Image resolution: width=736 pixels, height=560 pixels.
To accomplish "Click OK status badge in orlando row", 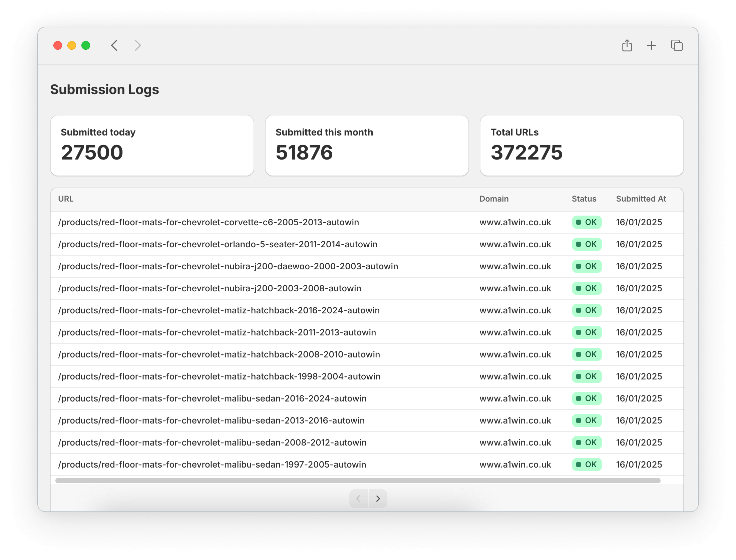I will tap(587, 244).
